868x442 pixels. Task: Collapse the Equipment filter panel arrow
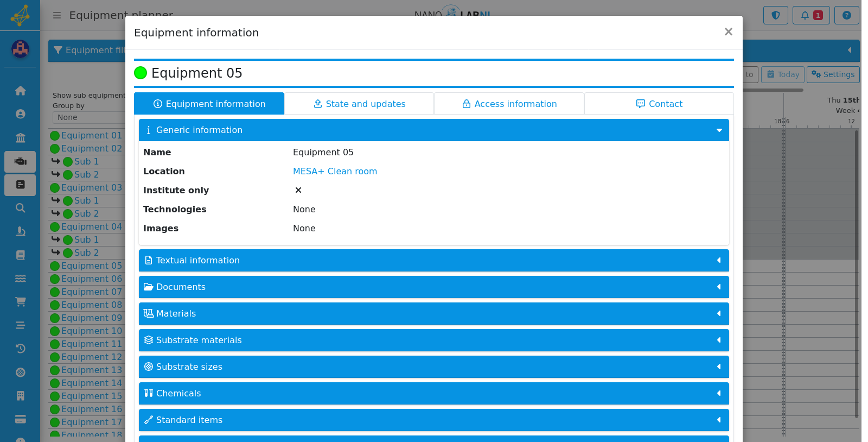(x=850, y=50)
